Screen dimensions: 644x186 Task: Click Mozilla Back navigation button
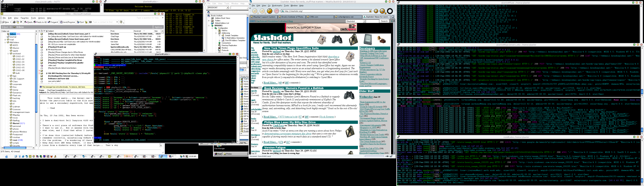point(255,11)
